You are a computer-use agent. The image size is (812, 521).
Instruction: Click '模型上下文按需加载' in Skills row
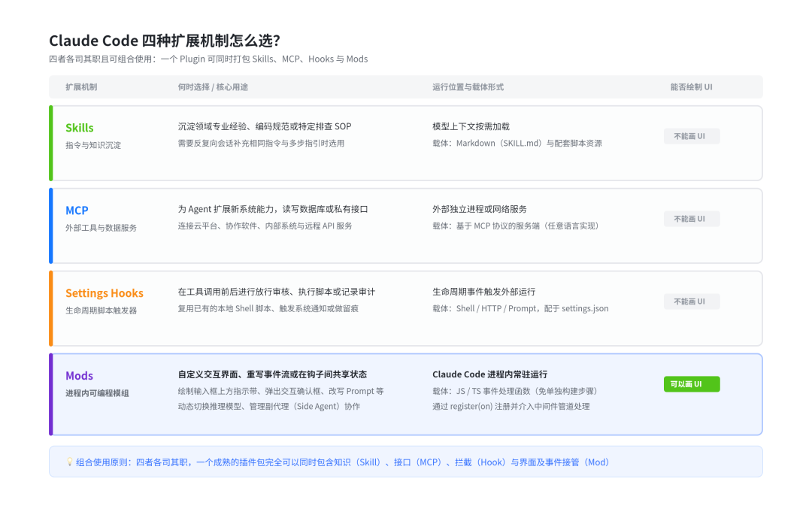click(x=471, y=126)
